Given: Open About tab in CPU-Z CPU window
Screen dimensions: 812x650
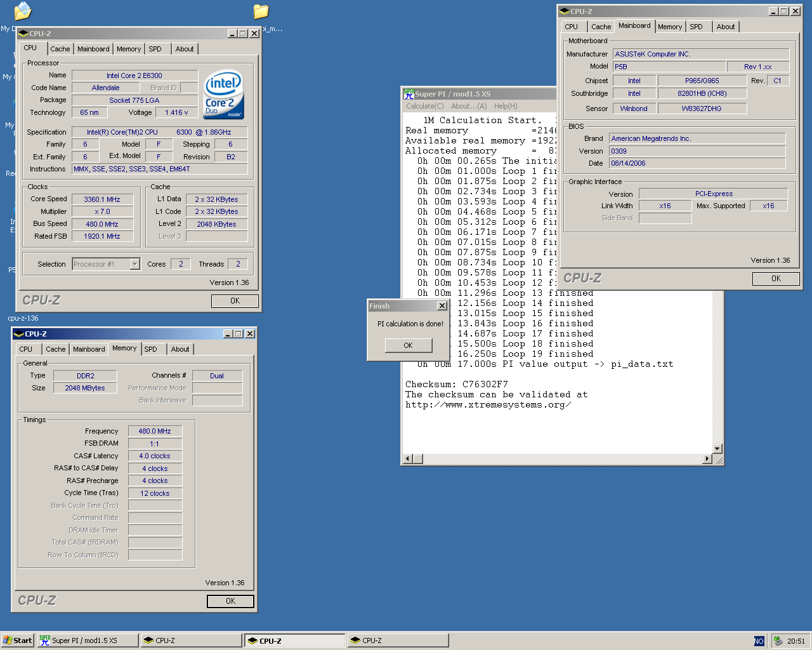Looking at the screenshot, I should [185, 49].
